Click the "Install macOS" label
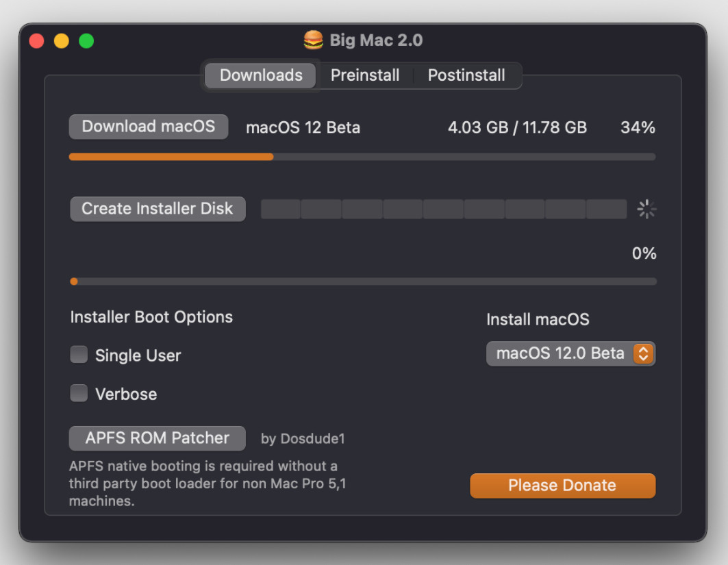The height and width of the screenshot is (565, 728). point(538,319)
